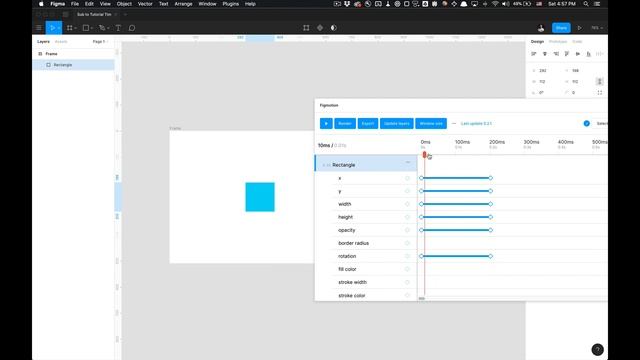Open distribute spacing more options icon
Viewport: 640px width, 360px height.
click(599, 54)
